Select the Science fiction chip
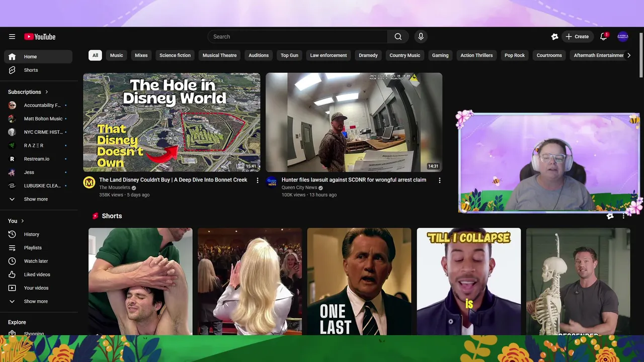The height and width of the screenshot is (362, 644). [x=175, y=55]
